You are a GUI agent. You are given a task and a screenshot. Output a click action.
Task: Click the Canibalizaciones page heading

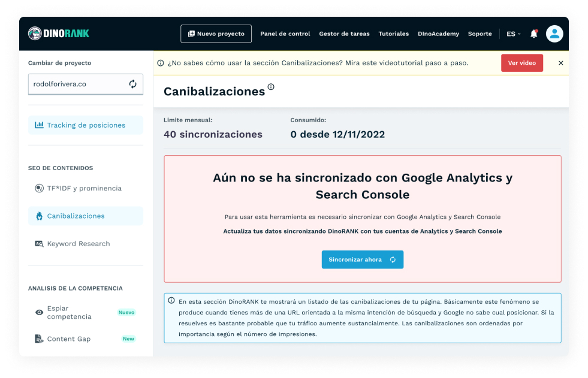click(x=214, y=92)
